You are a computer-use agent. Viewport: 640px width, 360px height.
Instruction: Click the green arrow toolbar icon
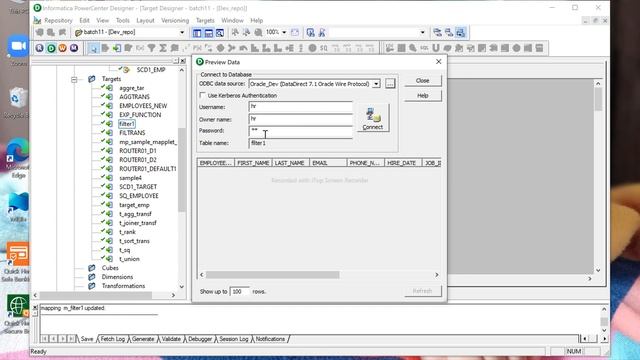click(117, 48)
